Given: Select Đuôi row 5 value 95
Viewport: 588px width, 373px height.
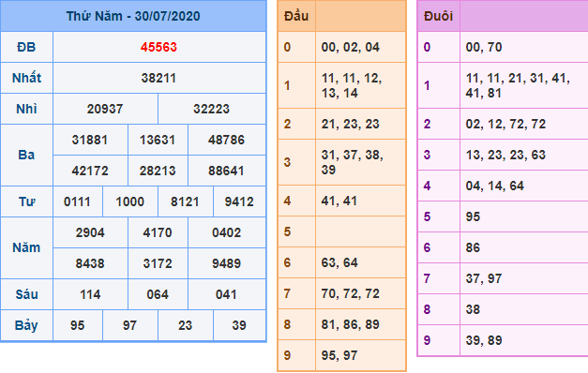Looking at the screenshot, I should coord(473,216).
